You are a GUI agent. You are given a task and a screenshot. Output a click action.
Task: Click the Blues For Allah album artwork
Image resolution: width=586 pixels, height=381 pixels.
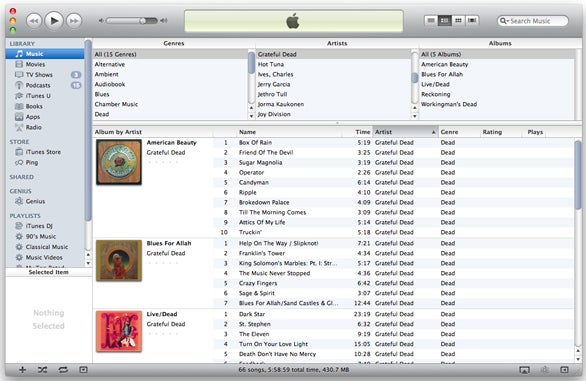click(x=119, y=261)
